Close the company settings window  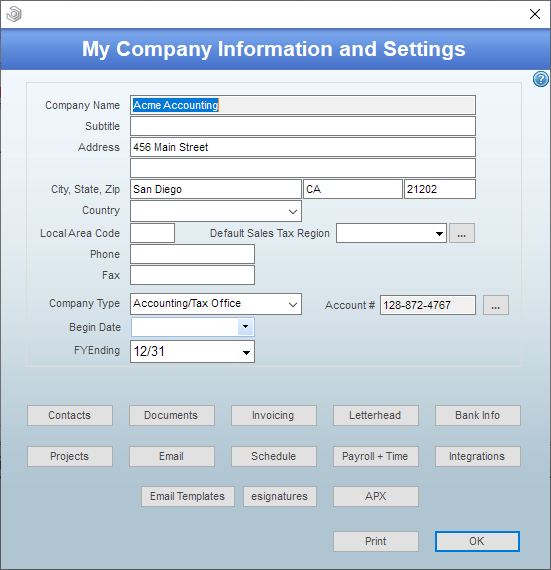pyautogui.click(x=535, y=14)
